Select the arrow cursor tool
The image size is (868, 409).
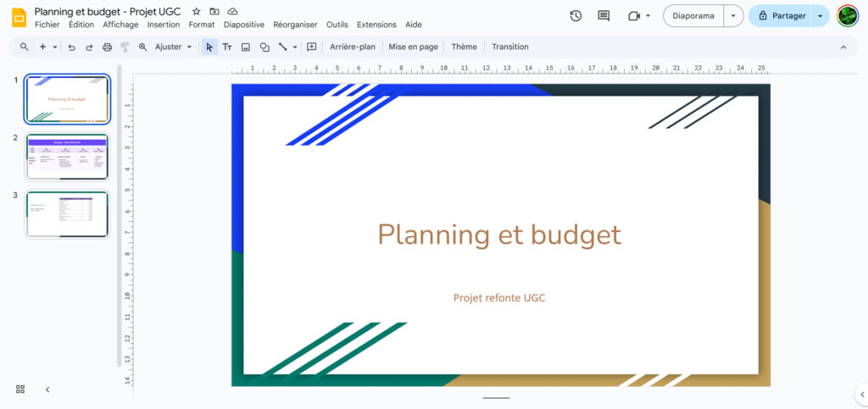[x=209, y=47]
